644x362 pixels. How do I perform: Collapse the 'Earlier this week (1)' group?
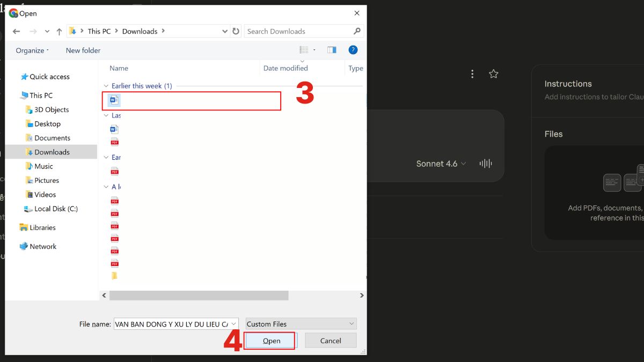[x=106, y=86]
